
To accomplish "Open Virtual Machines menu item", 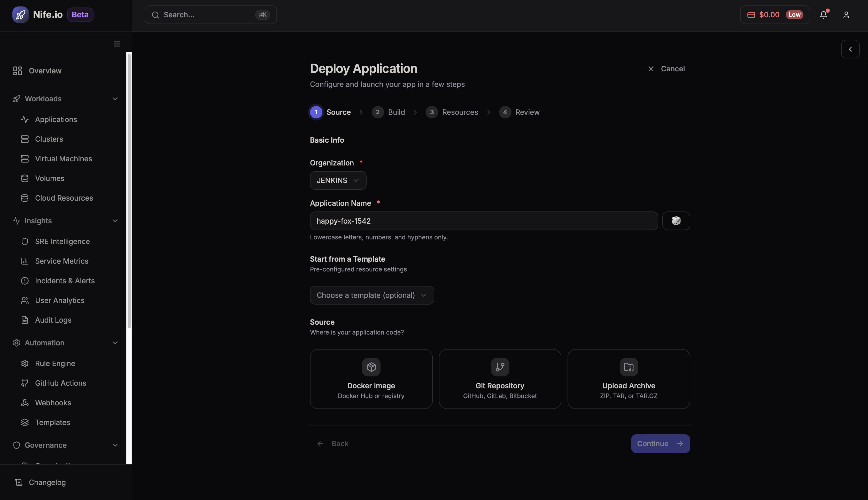I will point(64,159).
